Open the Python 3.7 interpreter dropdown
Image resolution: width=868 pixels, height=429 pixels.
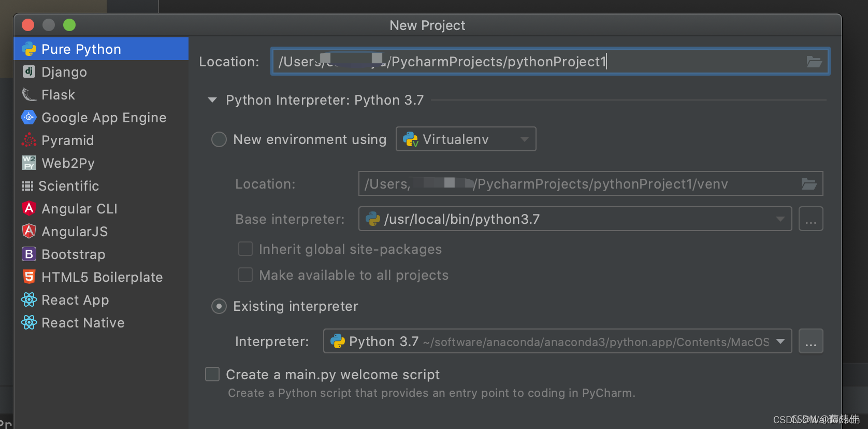557,341
